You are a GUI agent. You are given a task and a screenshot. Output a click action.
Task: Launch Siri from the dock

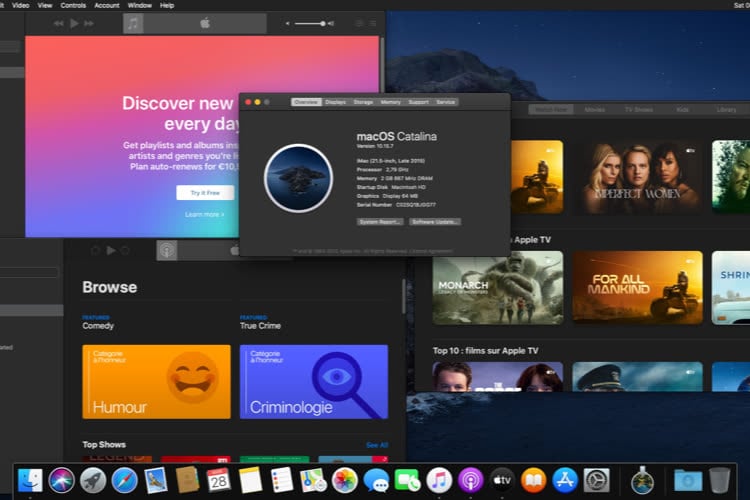(x=61, y=480)
